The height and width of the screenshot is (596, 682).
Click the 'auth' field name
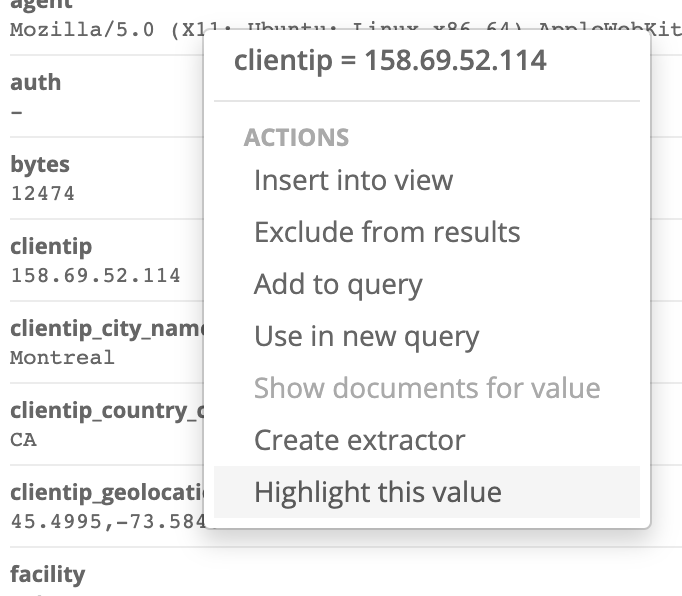35,83
